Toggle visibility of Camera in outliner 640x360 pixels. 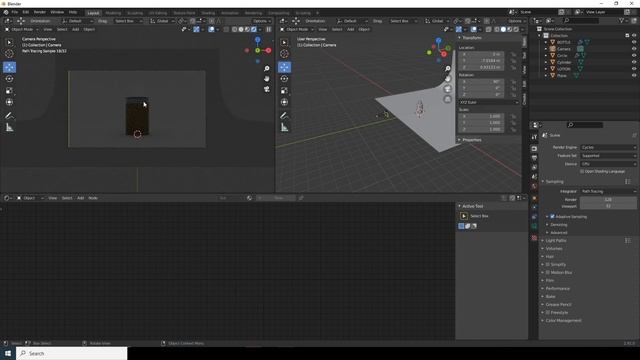[x=634, y=49]
